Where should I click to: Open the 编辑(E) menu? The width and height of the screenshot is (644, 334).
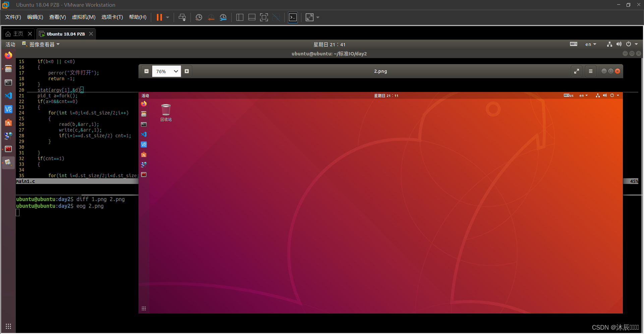coord(35,17)
